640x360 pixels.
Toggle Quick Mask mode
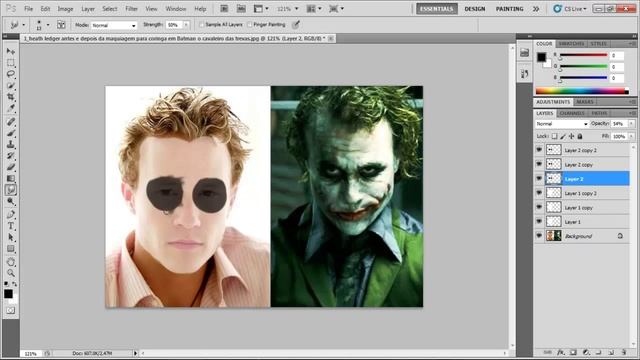point(11,311)
